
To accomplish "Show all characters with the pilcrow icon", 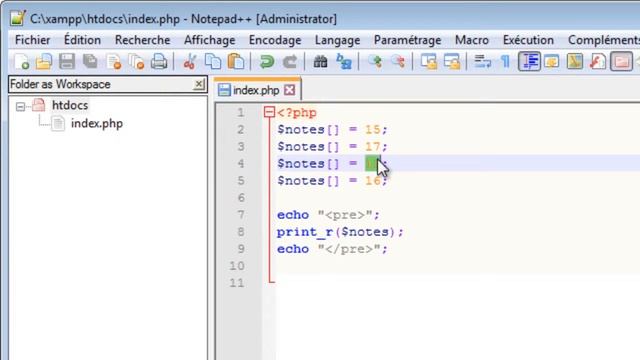I will 505,62.
